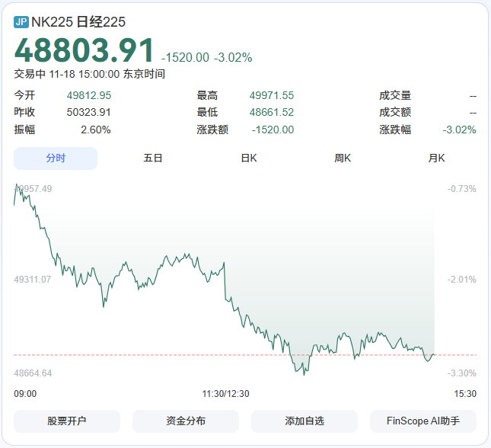Click the -2.01% right axis label
This screenshot has height=448, width=491.
click(462, 280)
